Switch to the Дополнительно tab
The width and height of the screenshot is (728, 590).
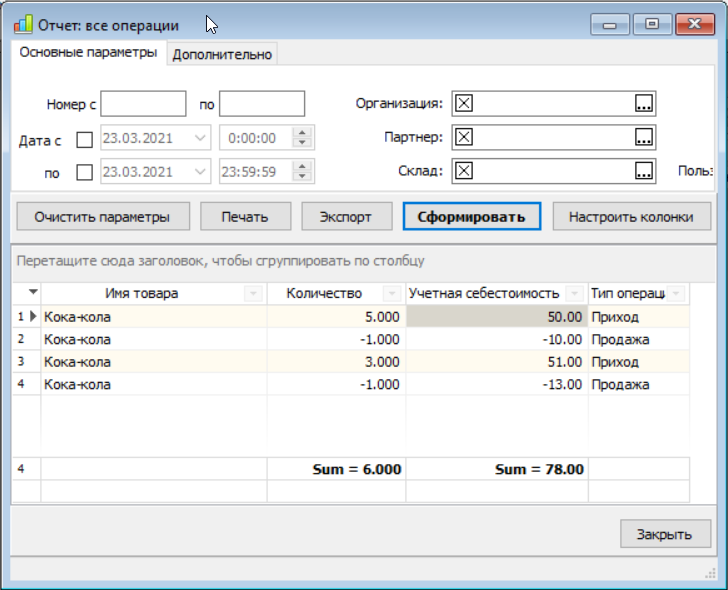(x=222, y=54)
